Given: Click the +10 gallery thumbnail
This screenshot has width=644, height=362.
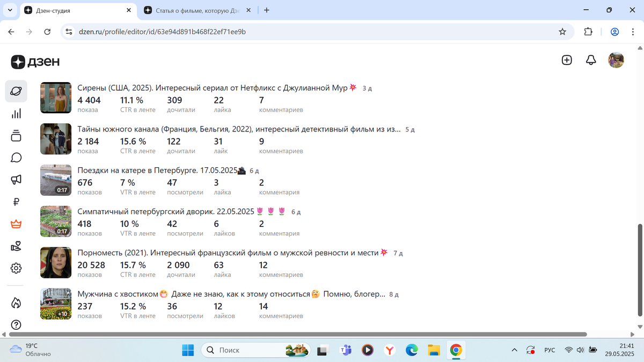Looking at the screenshot, I should point(56,304).
